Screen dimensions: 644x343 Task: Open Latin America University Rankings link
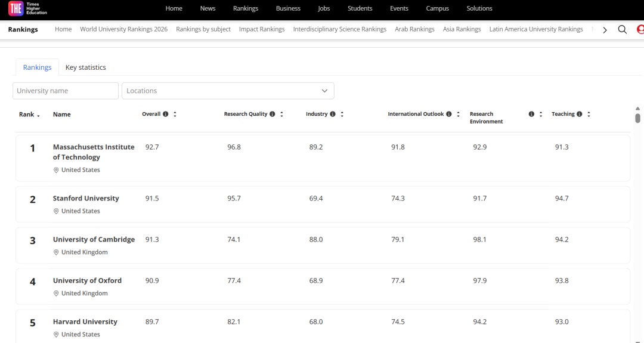[536, 29]
